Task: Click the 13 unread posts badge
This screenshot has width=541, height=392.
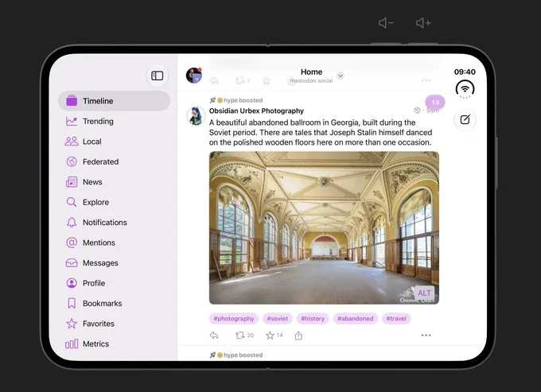Action: point(435,102)
